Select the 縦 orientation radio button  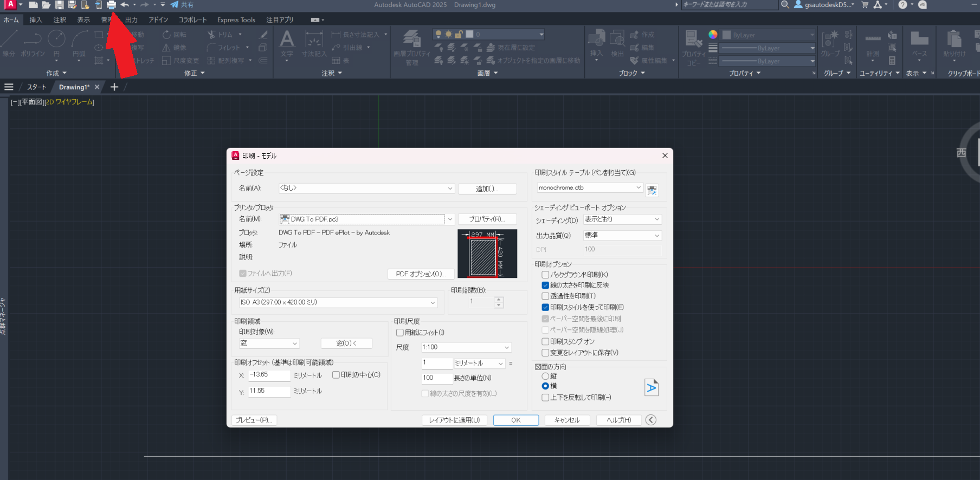(545, 376)
